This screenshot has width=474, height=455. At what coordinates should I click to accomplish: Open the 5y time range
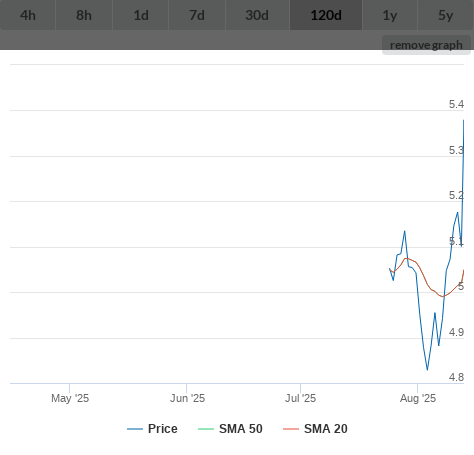[446, 15]
